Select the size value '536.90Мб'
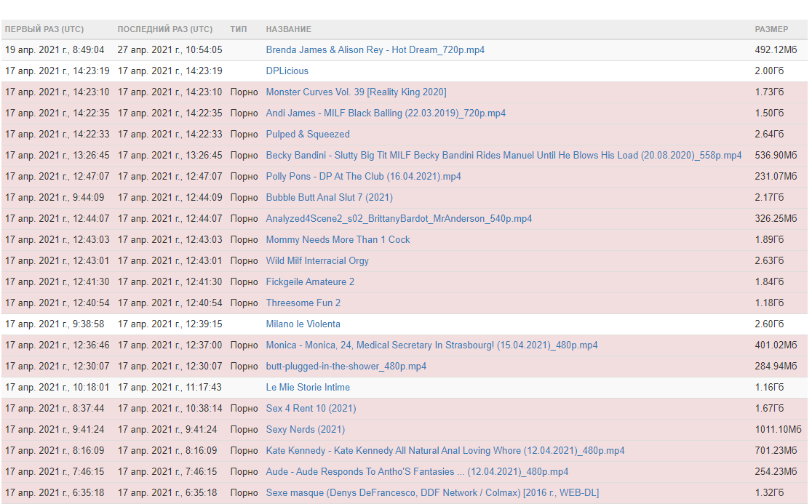The height and width of the screenshot is (504, 812). 776,155
